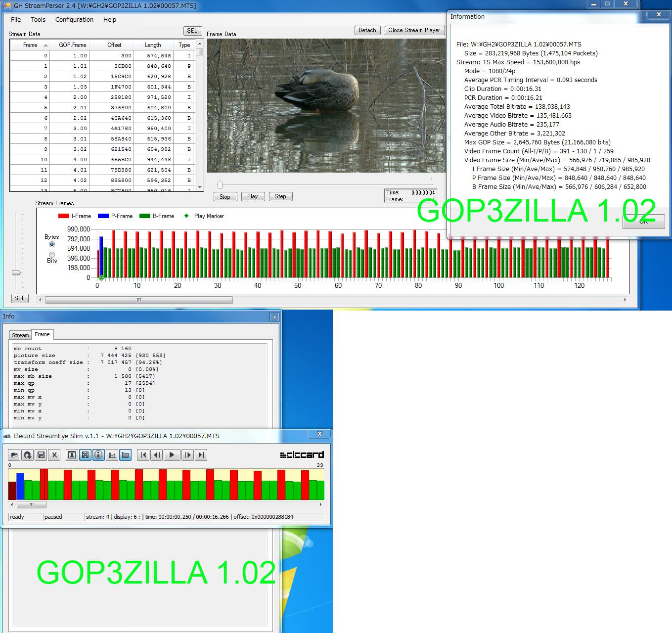Open the Configuration menu
The image size is (672, 633).
(x=74, y=20)
